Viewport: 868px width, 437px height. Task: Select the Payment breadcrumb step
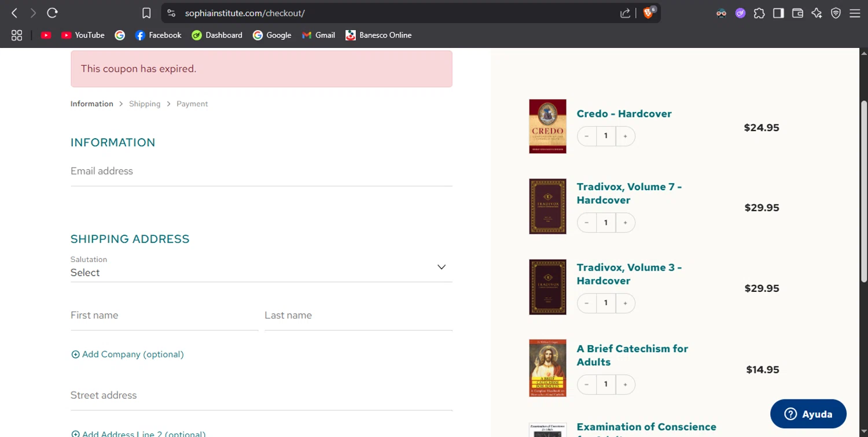(x=192, y=104)
